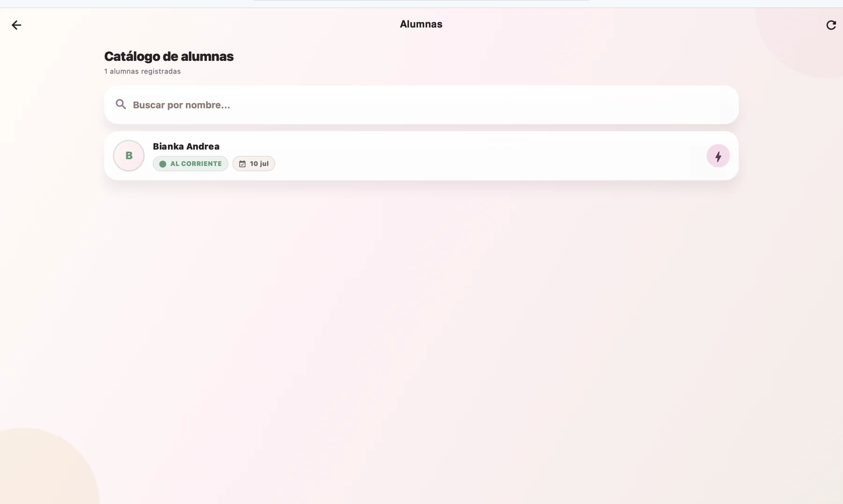843x504 pixels.
Task: Go back using the arrow icon
Action: click(x=16, y=25)
